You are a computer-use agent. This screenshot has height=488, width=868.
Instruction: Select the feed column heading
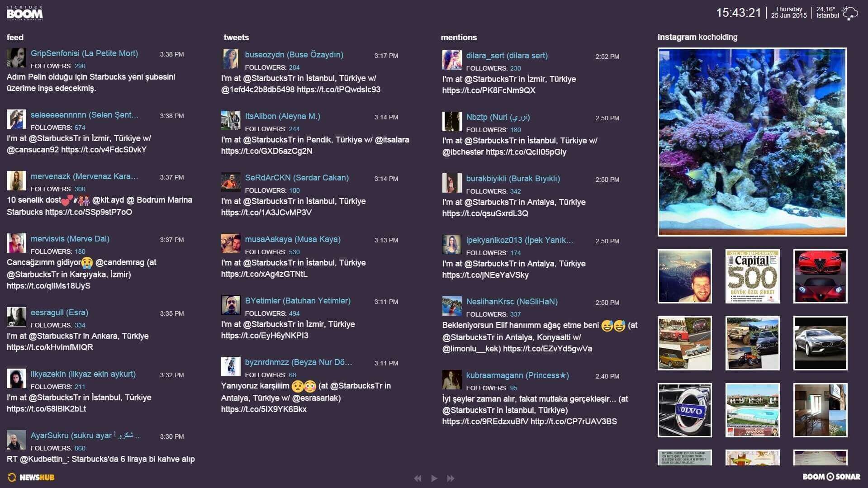[x=15, y=38]
